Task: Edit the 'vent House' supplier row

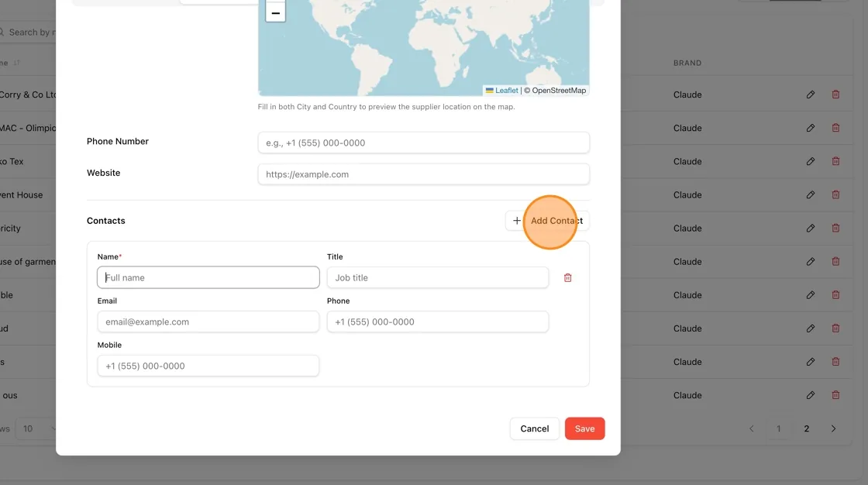Action: click(x=811, y=195)
